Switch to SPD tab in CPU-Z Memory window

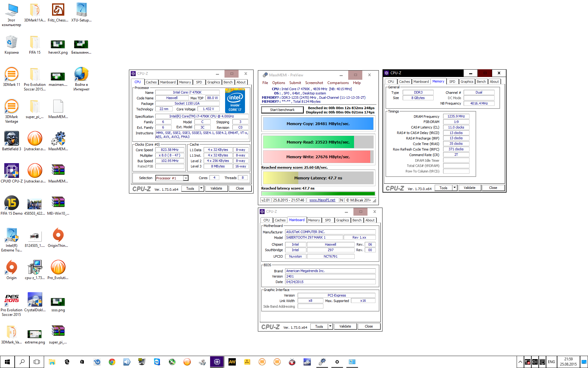(452, 82)
